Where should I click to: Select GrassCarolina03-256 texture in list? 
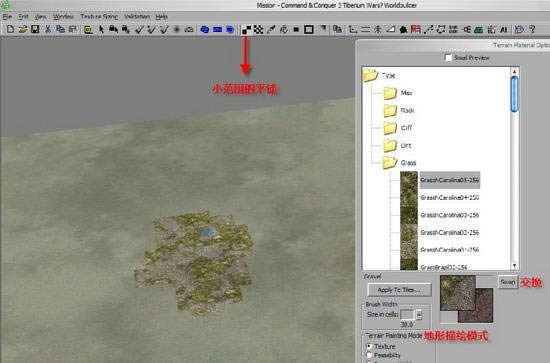(x=449, y=215)
